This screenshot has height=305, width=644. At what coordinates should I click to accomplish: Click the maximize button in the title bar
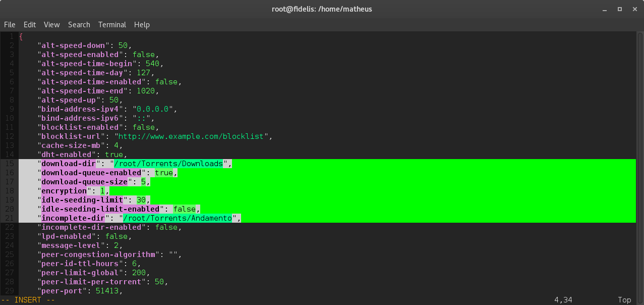[619, 9]
